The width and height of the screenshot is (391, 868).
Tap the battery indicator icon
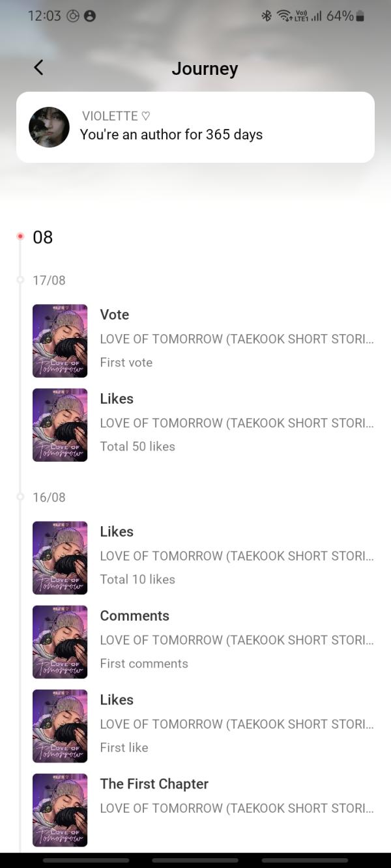[x=360, y=16]
